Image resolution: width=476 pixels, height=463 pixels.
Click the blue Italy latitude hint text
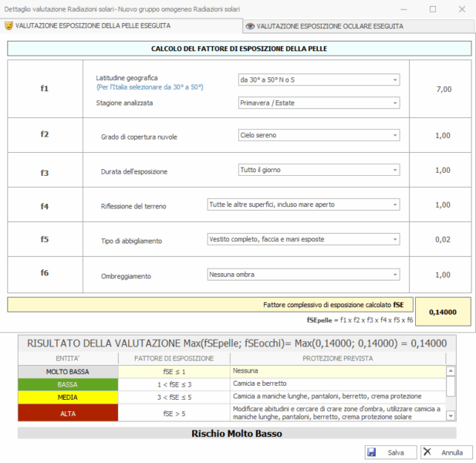pyautogui.click(x=150, y=87)
